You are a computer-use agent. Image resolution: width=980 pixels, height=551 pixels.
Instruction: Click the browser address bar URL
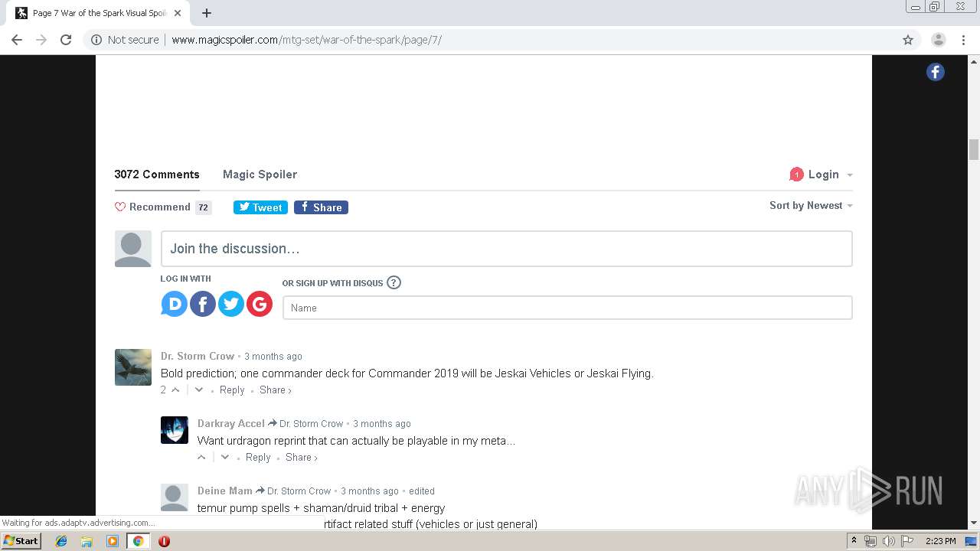[306, 40]
